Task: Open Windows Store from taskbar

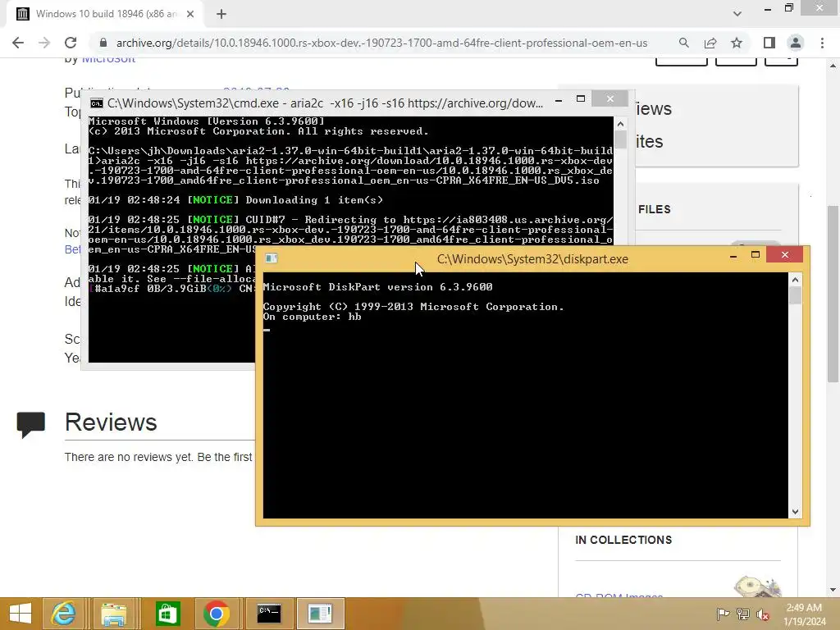Action: coord(167,614)
